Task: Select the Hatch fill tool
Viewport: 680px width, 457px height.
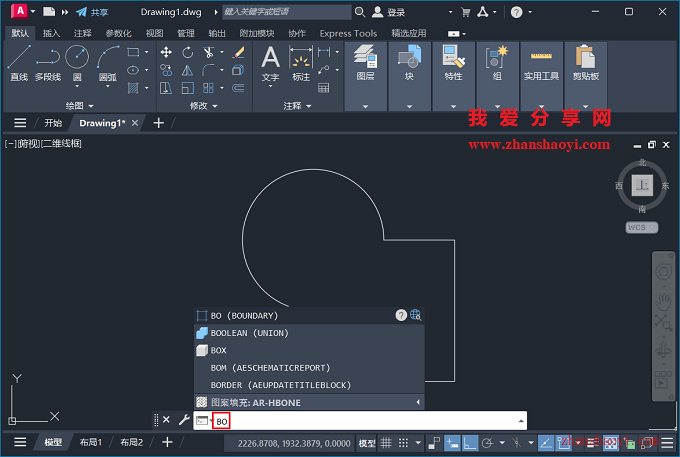Action: tap(133, 88)
